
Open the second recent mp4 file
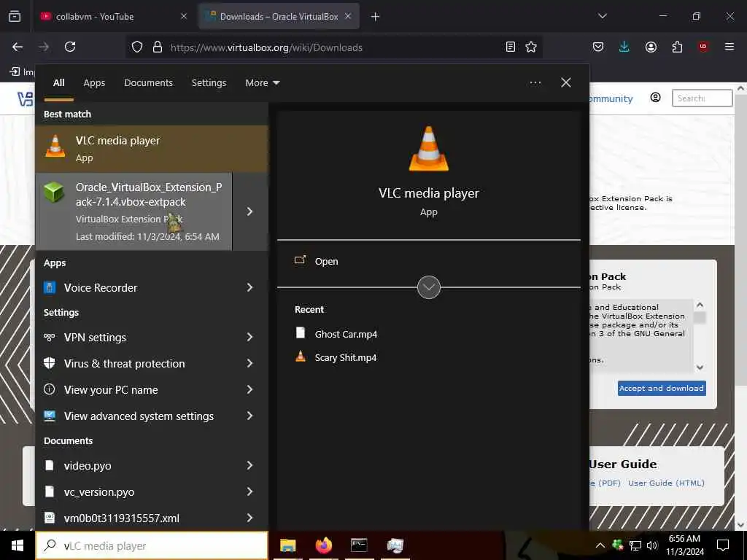(x=345, y=357)
